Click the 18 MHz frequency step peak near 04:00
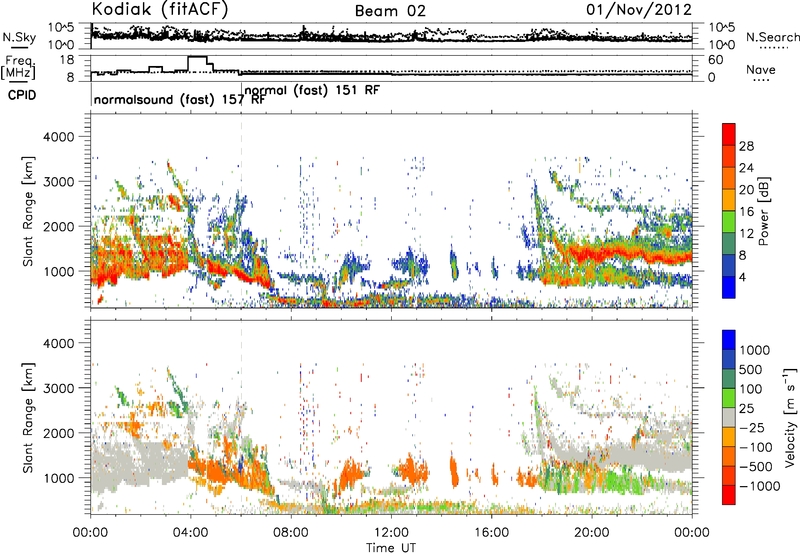The height and width of the screenshot is (554, 800). tap(197, 57)
